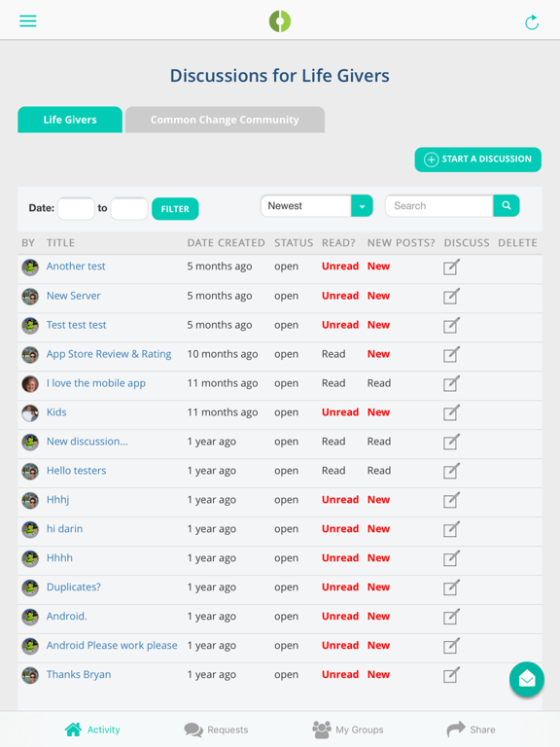
Task: Tap author avatar beside Another test
Action: click(30, 267)
